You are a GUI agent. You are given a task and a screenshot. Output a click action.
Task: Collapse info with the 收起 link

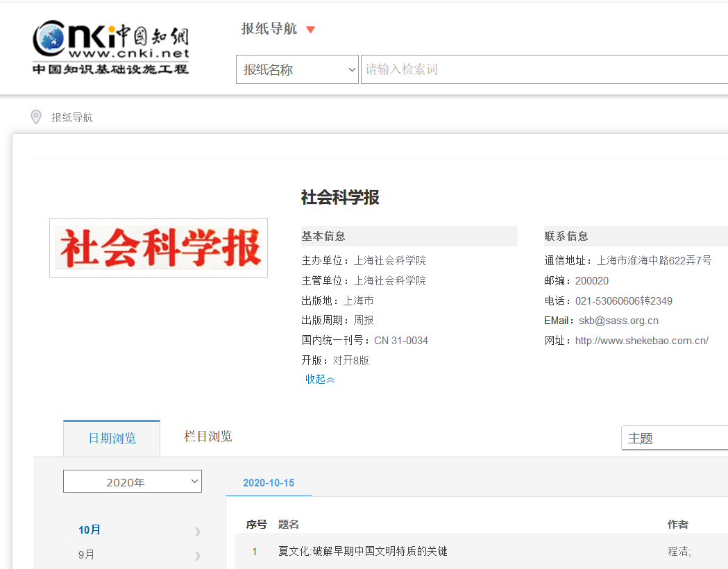pyautogui.click(x=319, y=379)
